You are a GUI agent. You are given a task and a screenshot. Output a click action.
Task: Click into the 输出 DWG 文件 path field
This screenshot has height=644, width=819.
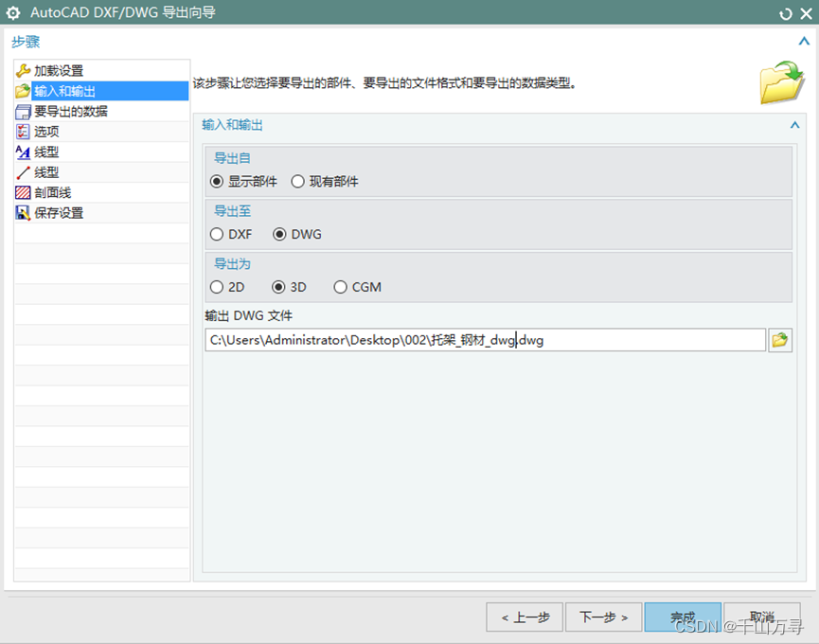[485, 340]
